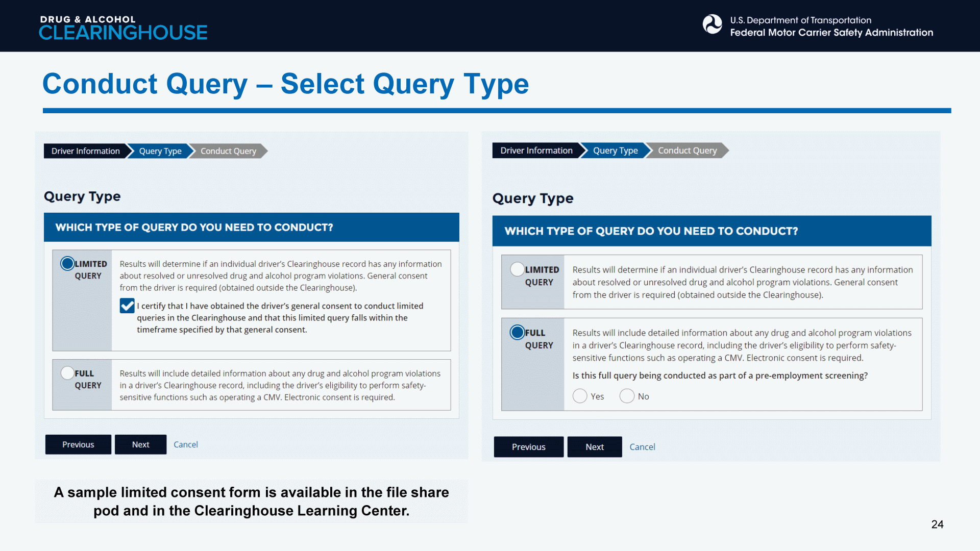980x551 pixels.
Task: Open Driver Information step in left breadcrumb
Action: point(85,151)
